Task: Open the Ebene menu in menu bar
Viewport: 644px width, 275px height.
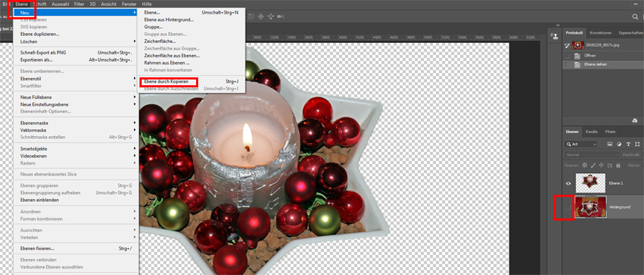Action: click(21, 4)
